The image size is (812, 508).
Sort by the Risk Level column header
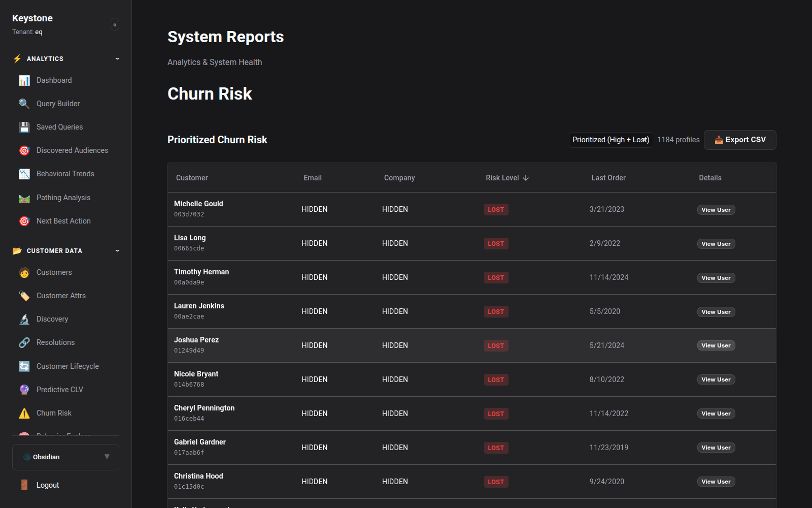coord(507,178)
